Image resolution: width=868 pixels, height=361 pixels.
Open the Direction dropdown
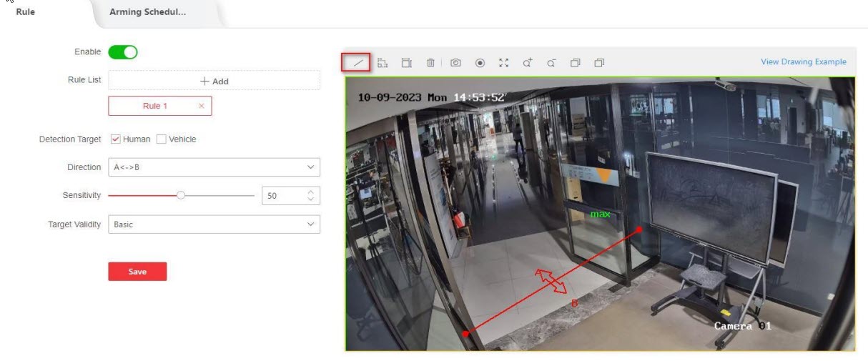(x=214, y=167)
